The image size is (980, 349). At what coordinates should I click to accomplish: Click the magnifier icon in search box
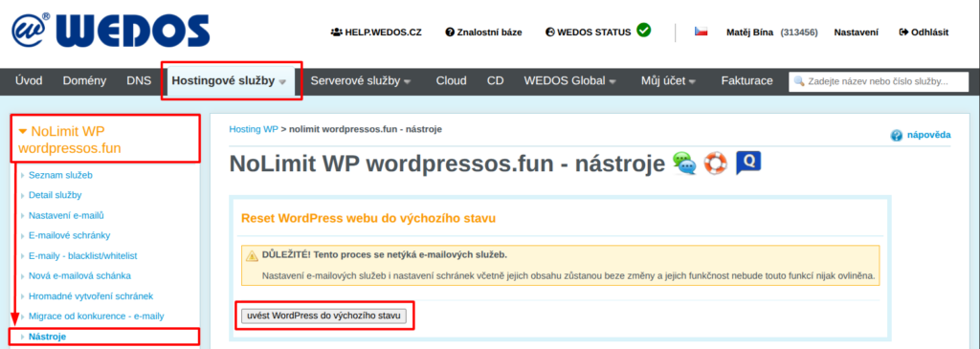799,81
